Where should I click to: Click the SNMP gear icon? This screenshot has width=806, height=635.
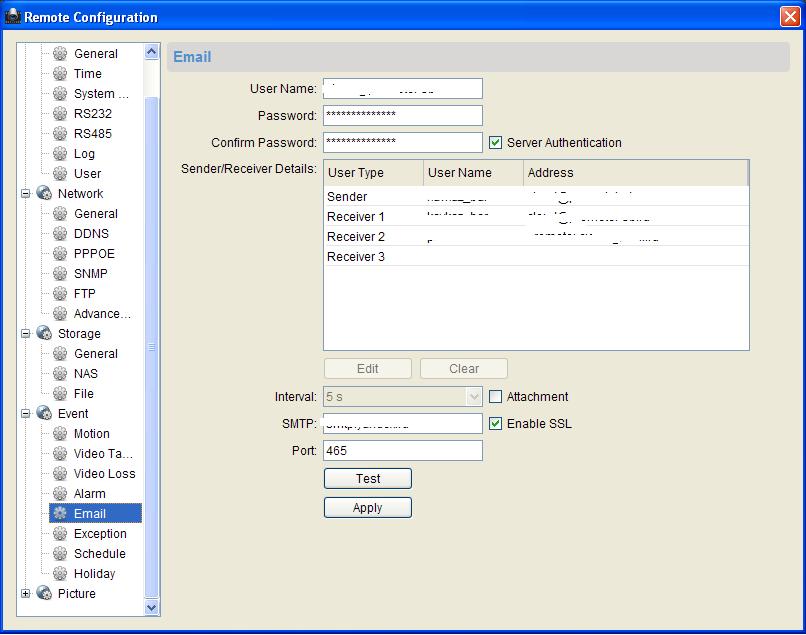tap(60, 274)
